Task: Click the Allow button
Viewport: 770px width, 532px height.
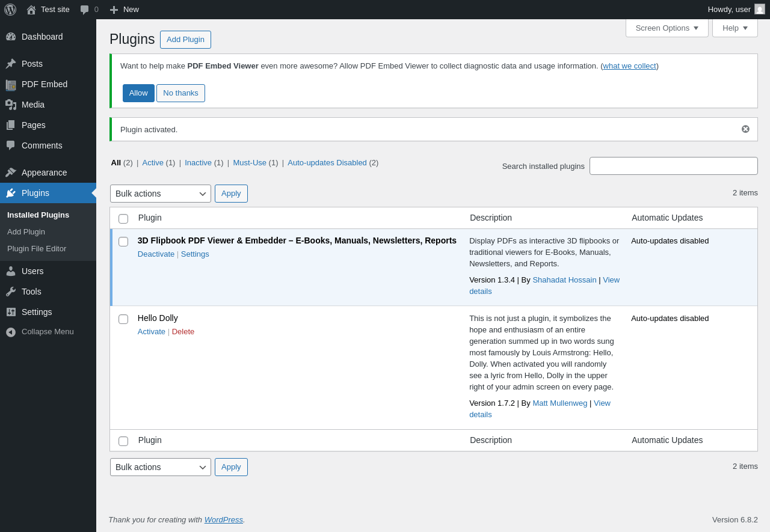Action: tap(138, 93)
